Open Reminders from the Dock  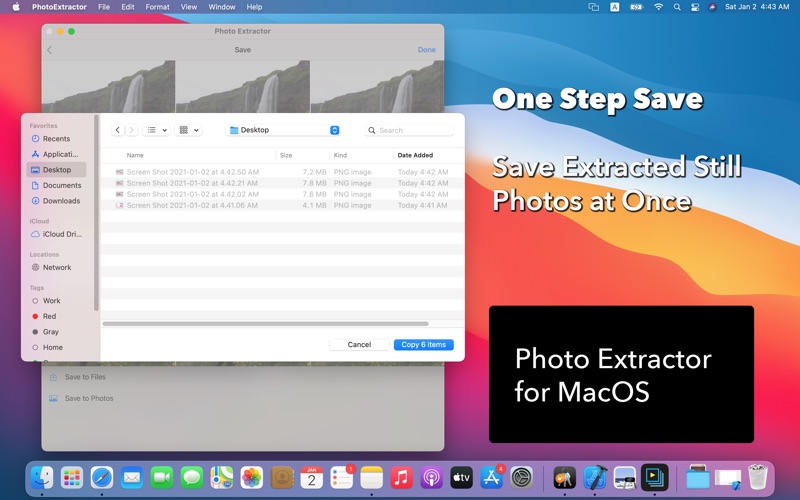(x=342, y=478)
